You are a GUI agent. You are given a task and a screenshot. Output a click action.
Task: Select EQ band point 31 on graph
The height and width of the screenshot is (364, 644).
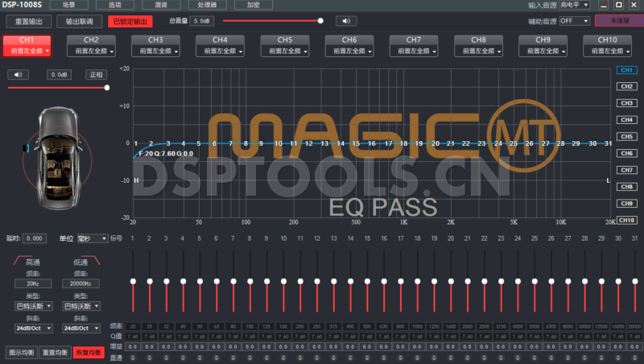[607, 143]
